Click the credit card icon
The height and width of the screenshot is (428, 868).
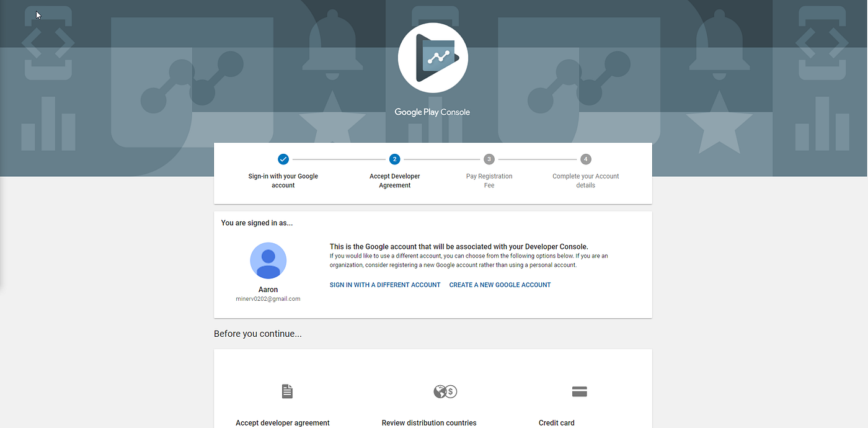click(579, 391)
